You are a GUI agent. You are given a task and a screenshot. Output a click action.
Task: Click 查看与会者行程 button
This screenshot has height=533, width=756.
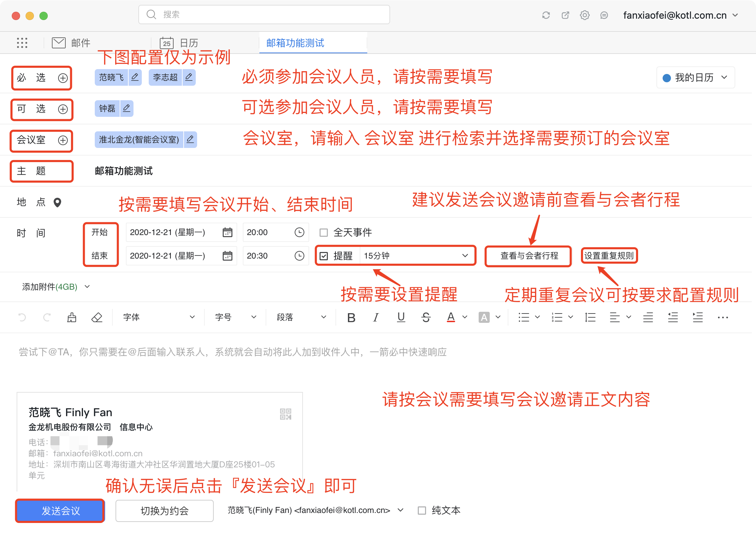pyautogui.click(x=528, y=256)
